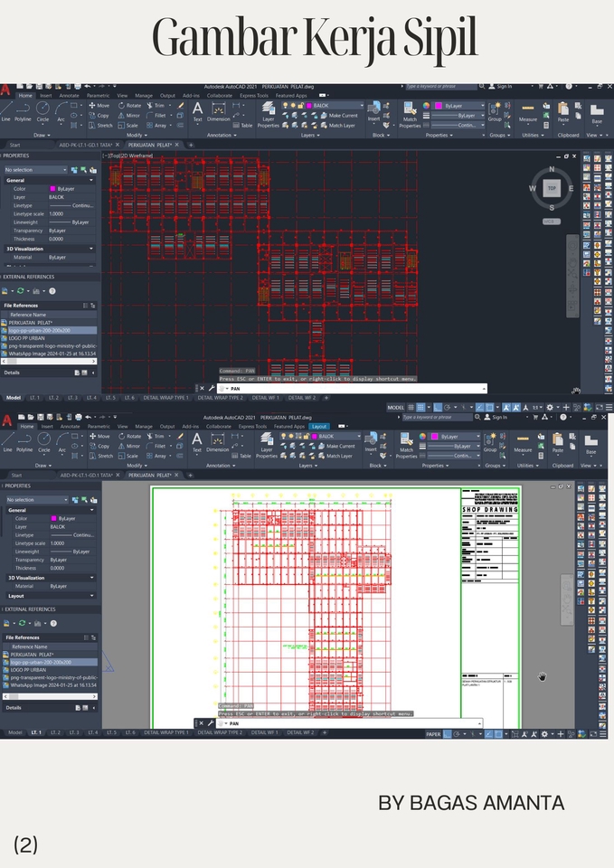
Task: Click Make Current button in the upper Layers panel
Action: (342, 116)
